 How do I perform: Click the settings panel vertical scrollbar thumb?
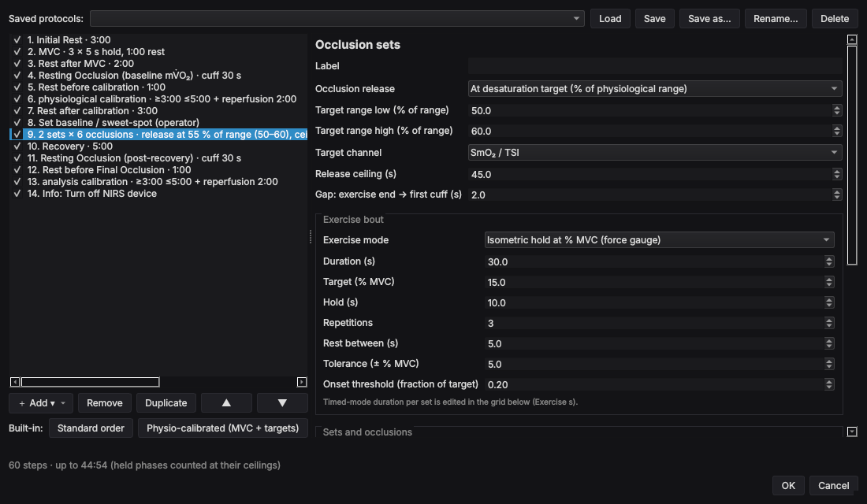pyautogui.click(x=852, y=155)
